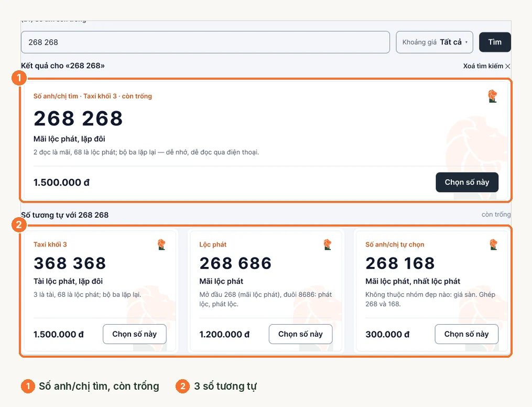
Task: Click the 268 686 number text
Action: pos(235,263)
